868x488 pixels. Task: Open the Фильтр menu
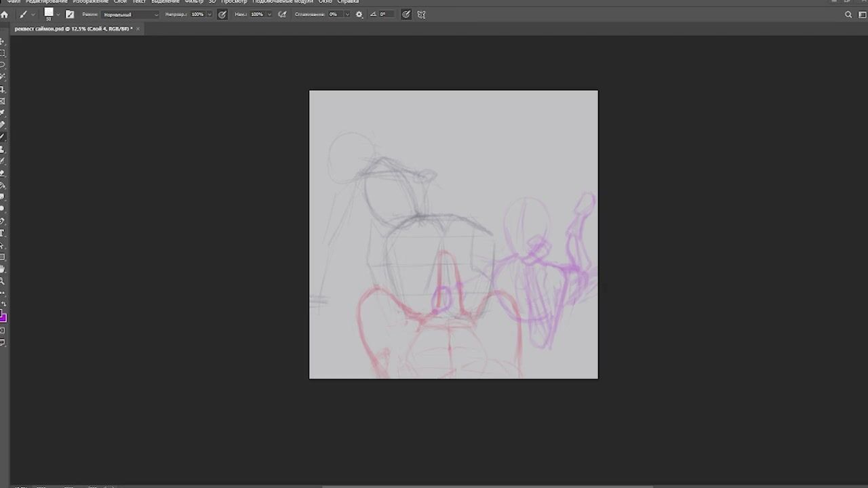tap(194, 2)
